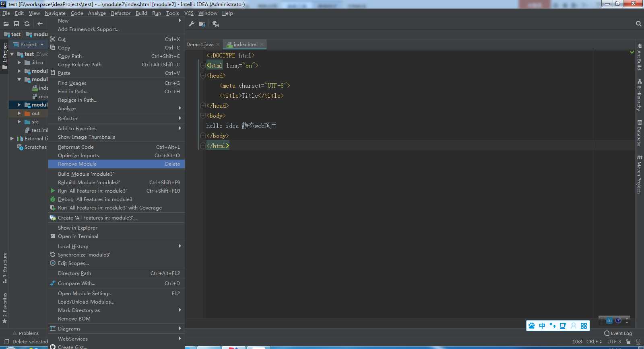This screenshot has width=644, height=349.
Task: Click the Back arrow toolbar icon
Action: click(40, 24)
